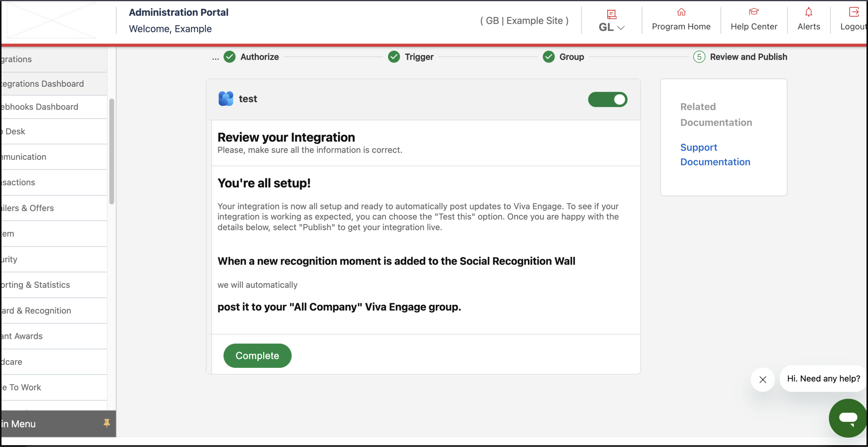Click the GB | Example Site label
The height and width of the screenshot is (447, 868).
(524, 21)
